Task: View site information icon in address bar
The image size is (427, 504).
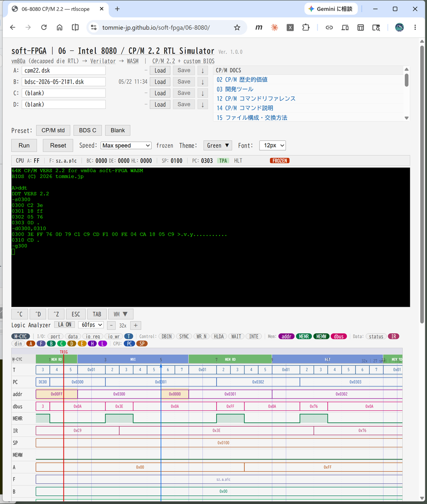Action: tap(94, 27)
